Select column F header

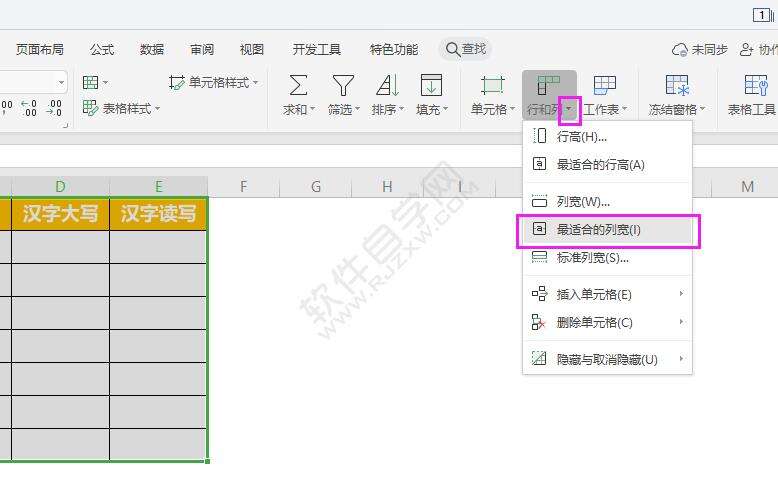(244, 187)
